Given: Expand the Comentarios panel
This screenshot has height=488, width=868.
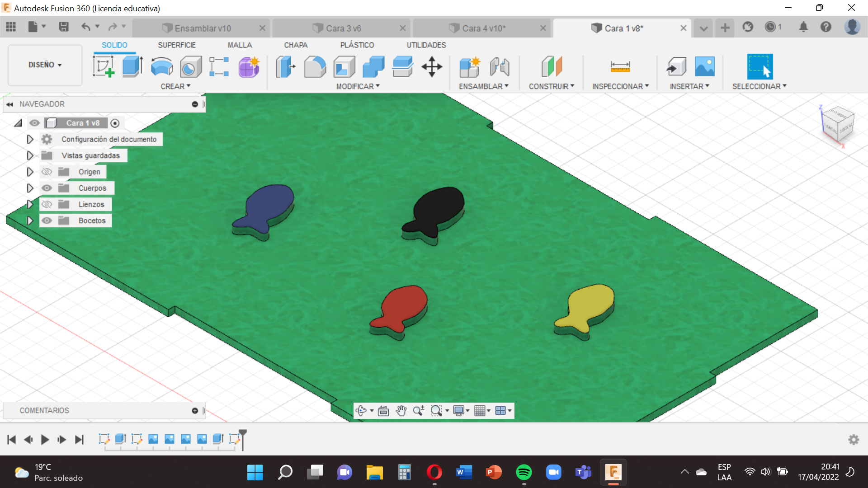Looking at the screenshot, I should pos(195,411).
